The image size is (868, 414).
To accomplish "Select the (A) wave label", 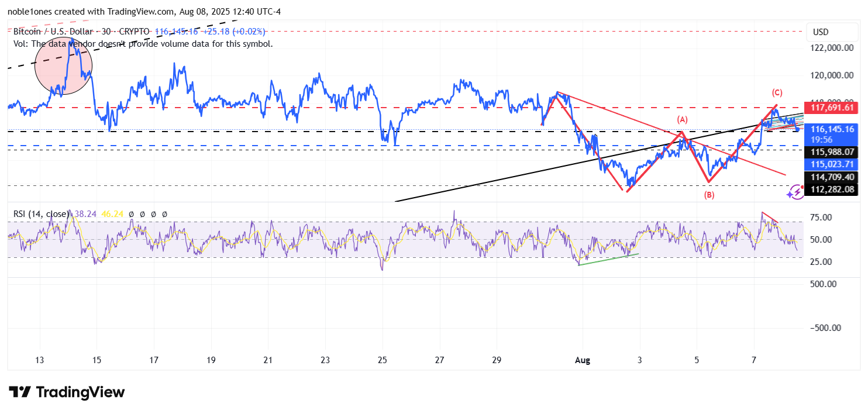I will point(683,119).
